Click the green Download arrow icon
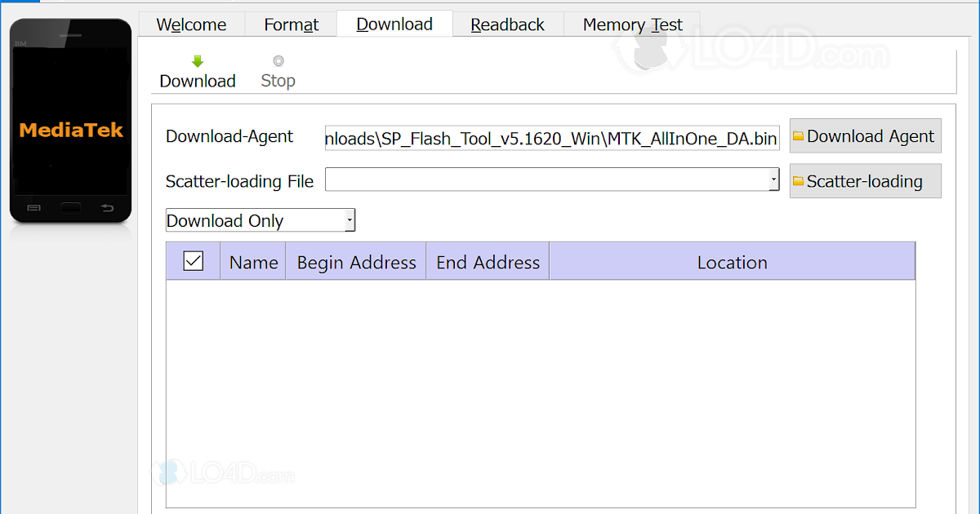This screenshot has height=514, width=980. (x=198, y=61)
